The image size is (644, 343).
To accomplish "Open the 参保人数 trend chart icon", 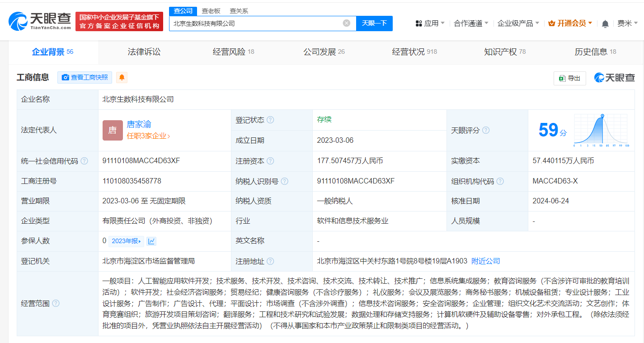I will (x=151, y=241).
